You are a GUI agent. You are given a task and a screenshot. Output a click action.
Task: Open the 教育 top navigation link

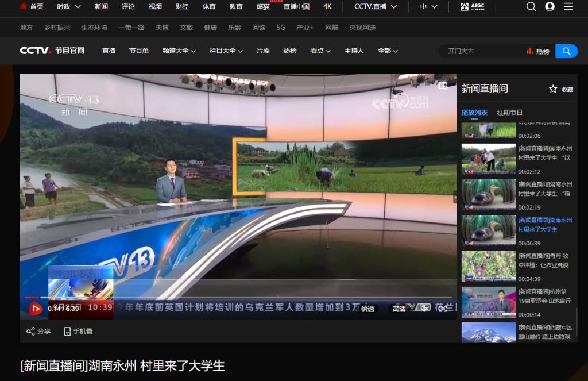236,6
